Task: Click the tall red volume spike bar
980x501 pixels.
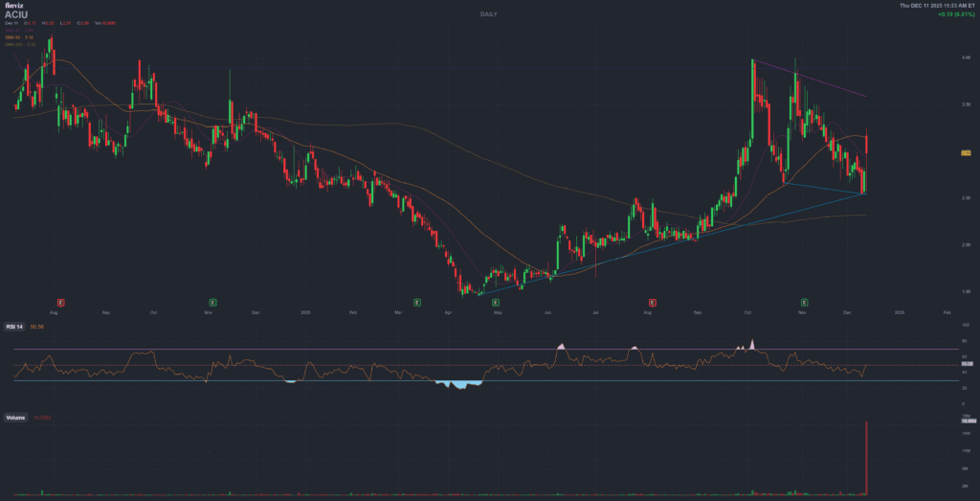Action: tap(867, 460)
